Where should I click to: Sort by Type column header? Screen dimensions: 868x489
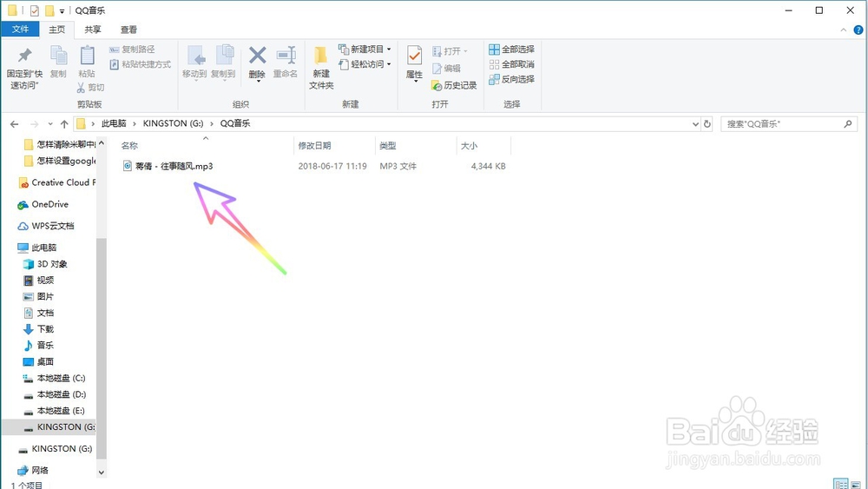(416, 146)
